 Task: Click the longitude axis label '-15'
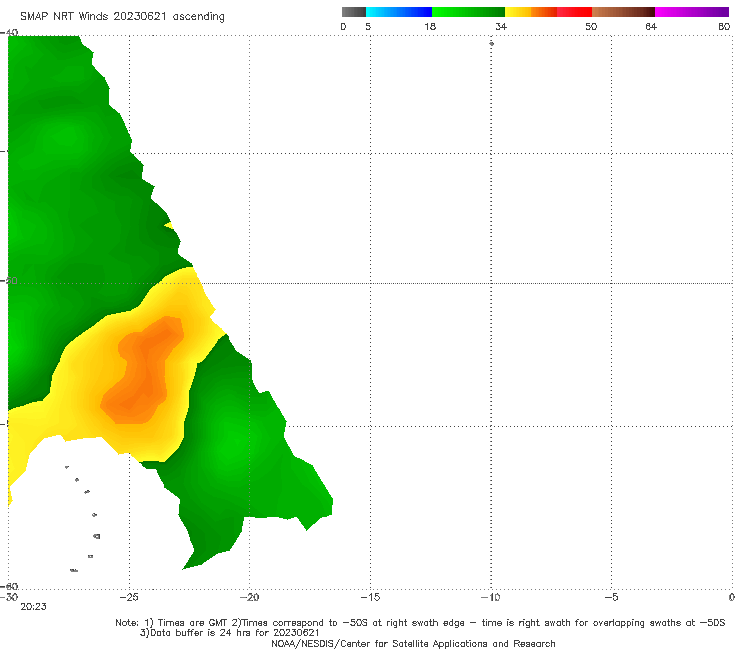click(x=370, y=597)
